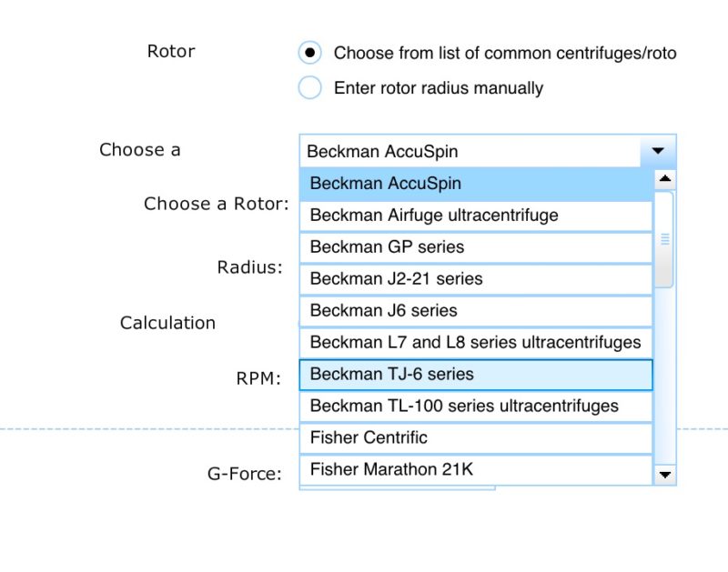Select 'Enter rotor radius manually' radio option
Image resolution: width=728 pixels, height=572 pixels.
tap(309, 87)
